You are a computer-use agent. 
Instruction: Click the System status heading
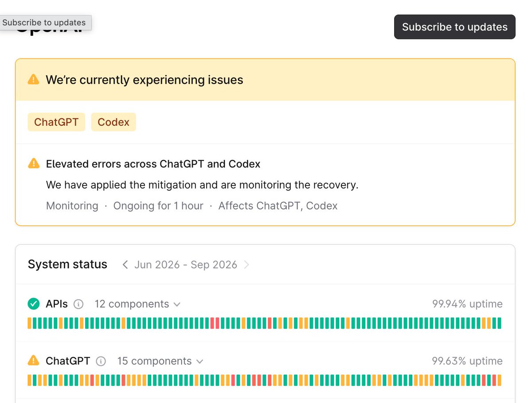[67, 264]
